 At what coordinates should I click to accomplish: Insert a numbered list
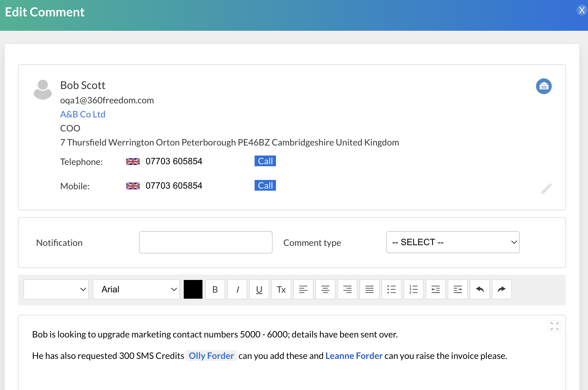click(x=414, y=289)
